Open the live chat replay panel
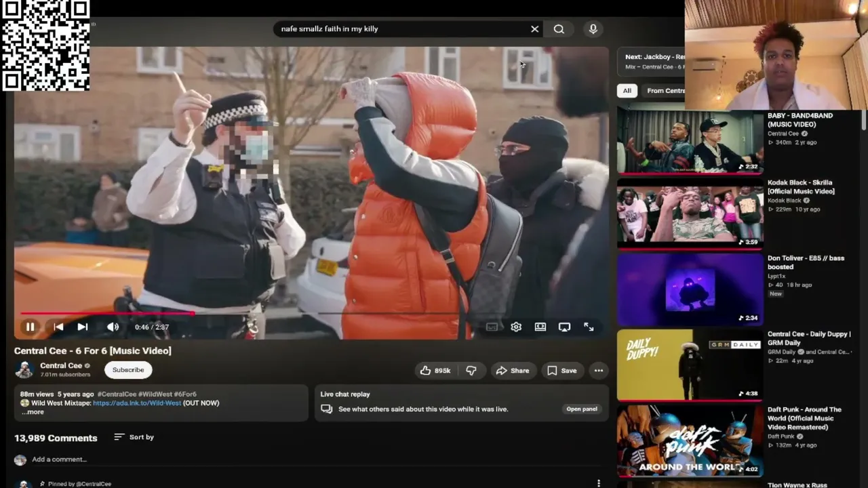Viewport: 868px width, 488px height. pyautogui.click(x=582, y=409)
